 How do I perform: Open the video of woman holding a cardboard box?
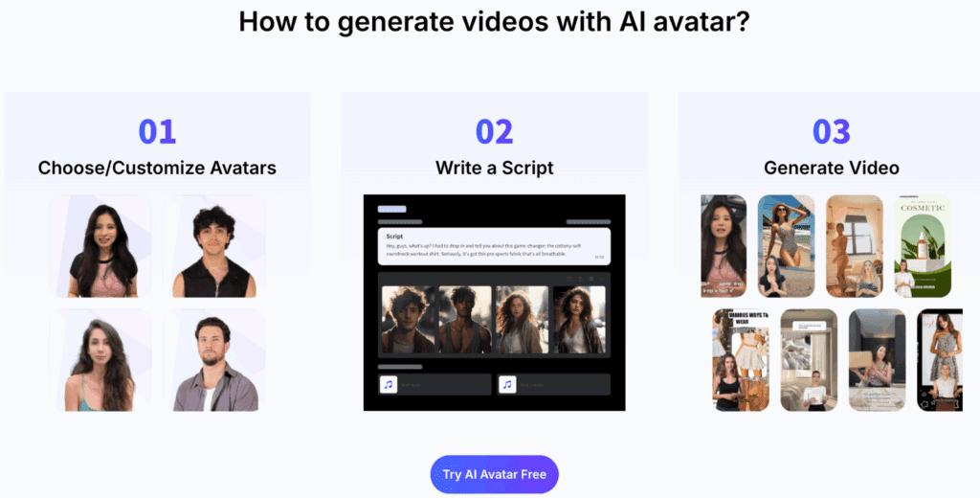(x=877, y=360)
